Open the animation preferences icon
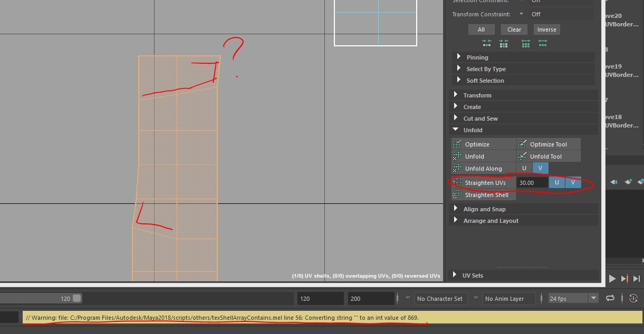Image resolution: width=644 pixels, height=334 pixels. [634, 298]
